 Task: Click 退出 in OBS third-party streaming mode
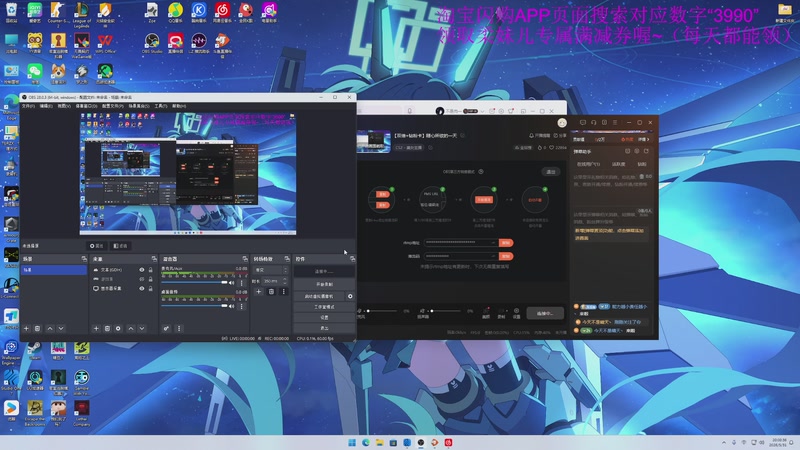551,172
